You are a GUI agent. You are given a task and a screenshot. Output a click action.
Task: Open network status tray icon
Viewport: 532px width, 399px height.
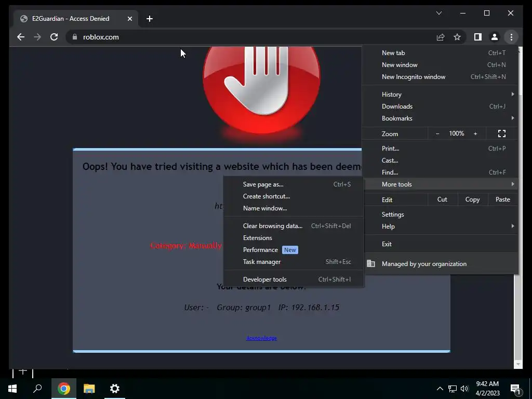[x=453, y=389]
